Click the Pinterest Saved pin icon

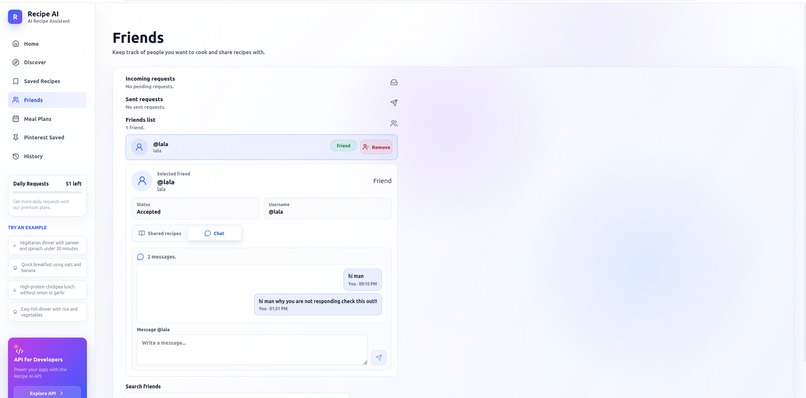15,137
